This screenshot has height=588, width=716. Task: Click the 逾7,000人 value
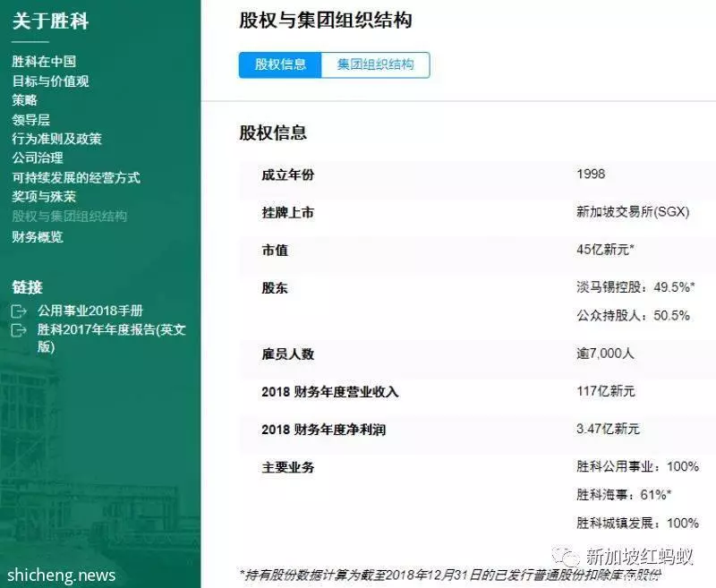605,354
